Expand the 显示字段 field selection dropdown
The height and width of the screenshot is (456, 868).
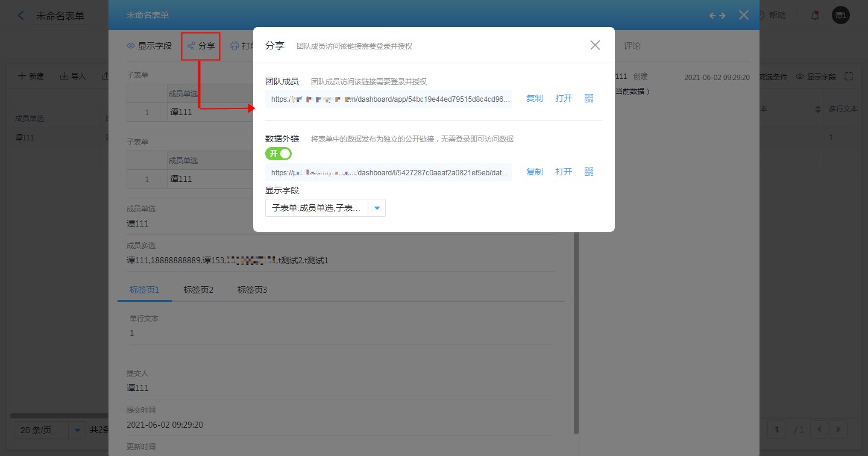tap(377, 208)
